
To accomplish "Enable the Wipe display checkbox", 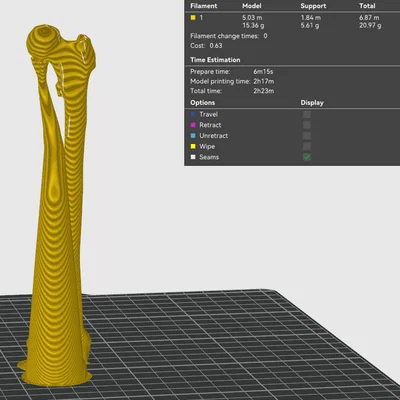I will click(x=307, y=146).
